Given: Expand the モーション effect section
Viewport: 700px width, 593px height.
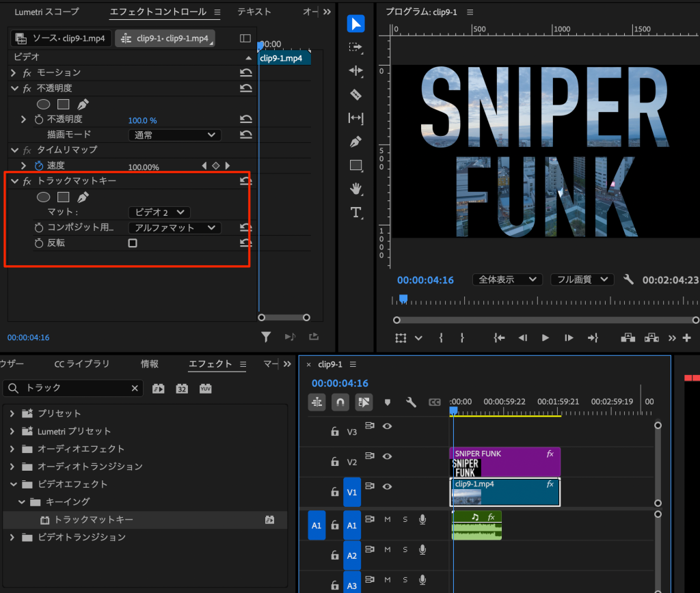Looking at the screenshot, I should click(14, 72).
